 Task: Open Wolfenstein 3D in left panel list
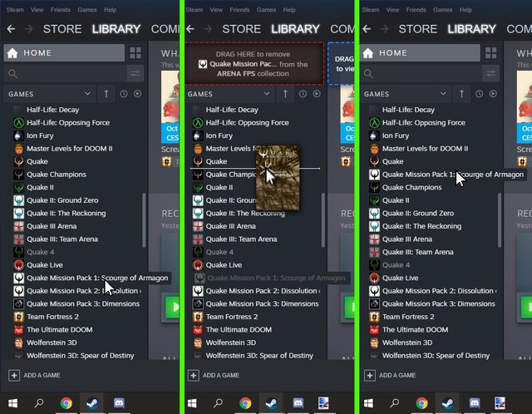tap(52, 343)
